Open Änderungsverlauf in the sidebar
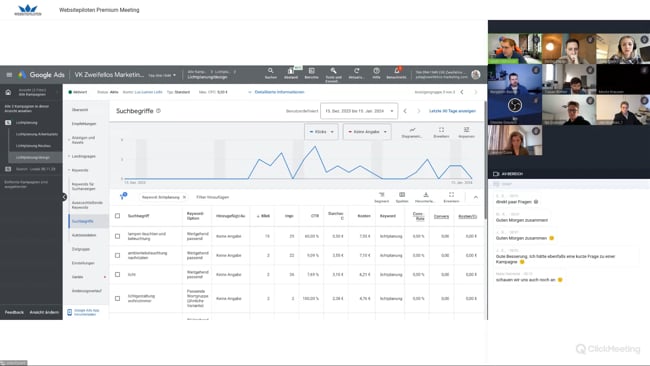 point(87,291)
